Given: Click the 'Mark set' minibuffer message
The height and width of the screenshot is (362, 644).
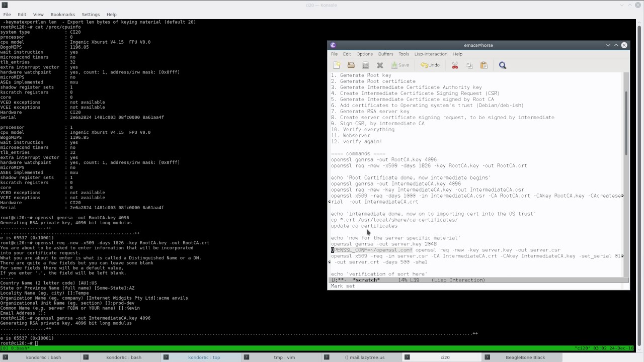Looking at the screenshot, I should pos(343,286).
